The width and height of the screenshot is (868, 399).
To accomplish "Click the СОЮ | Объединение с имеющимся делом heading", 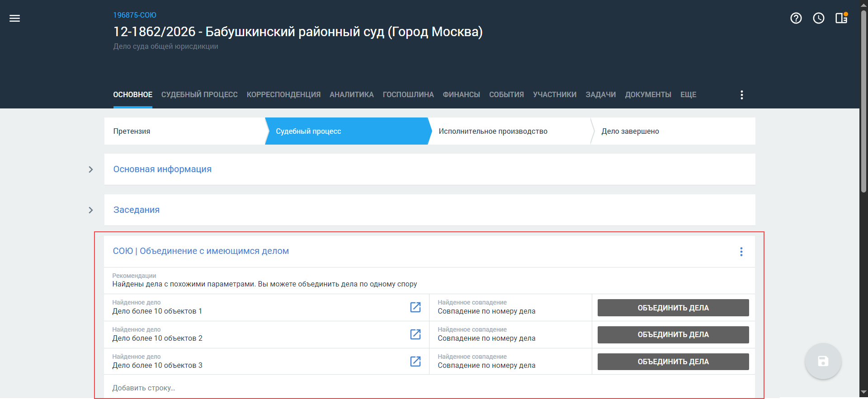I will click(x=201, y=251).
